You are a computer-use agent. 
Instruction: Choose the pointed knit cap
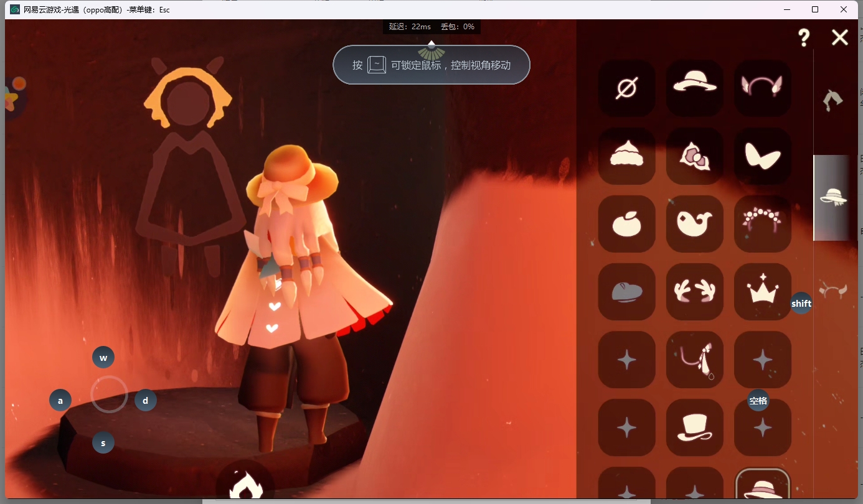(x=626, y=156)
